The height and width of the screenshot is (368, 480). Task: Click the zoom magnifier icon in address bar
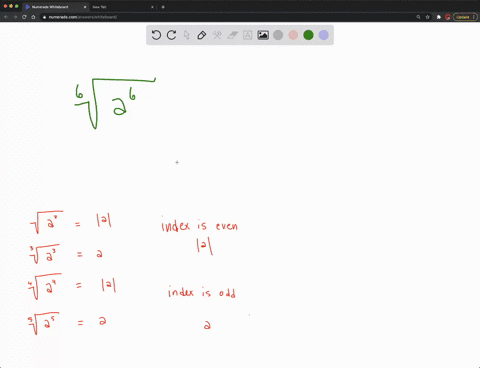(x=418, y=17)
